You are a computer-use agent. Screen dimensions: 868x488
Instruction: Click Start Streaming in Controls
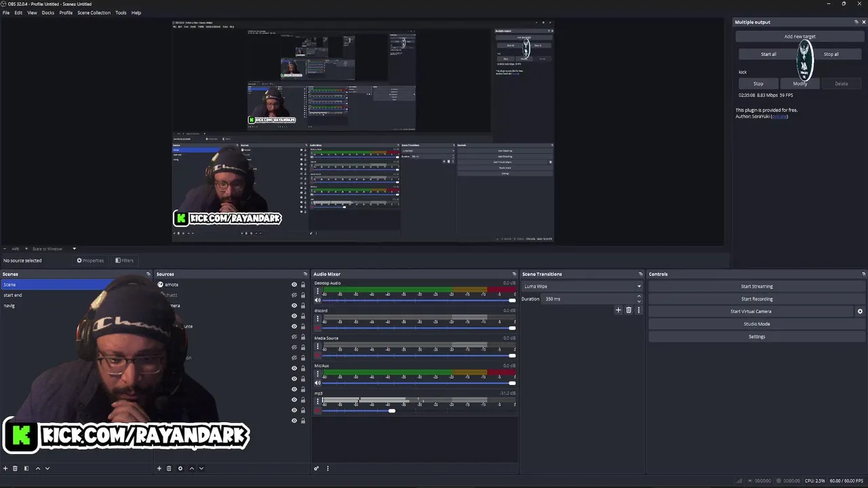click(757, 286)
